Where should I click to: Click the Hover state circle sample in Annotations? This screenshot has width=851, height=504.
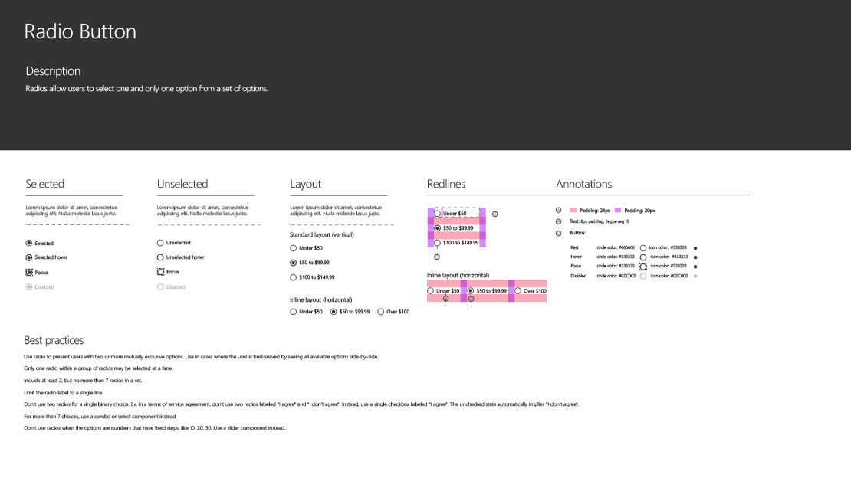pyautogui.click(x=643, y=257)
